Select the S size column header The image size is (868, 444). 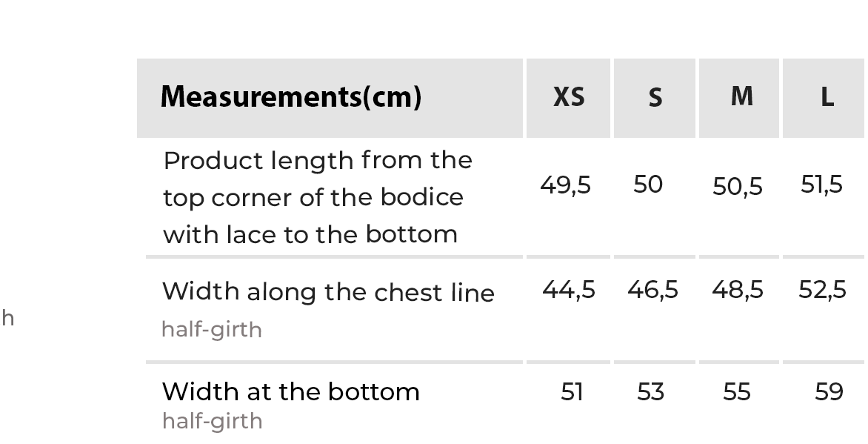coord(655,98)
